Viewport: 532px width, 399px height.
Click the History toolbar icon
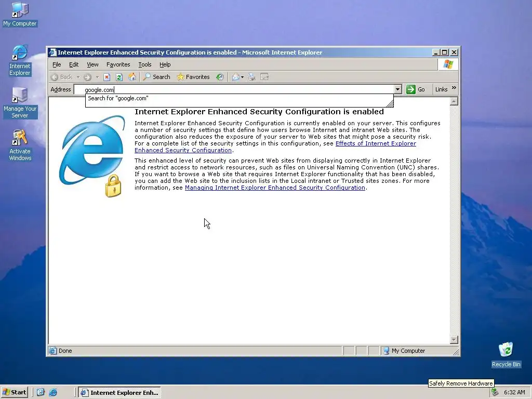click(220, 77)
